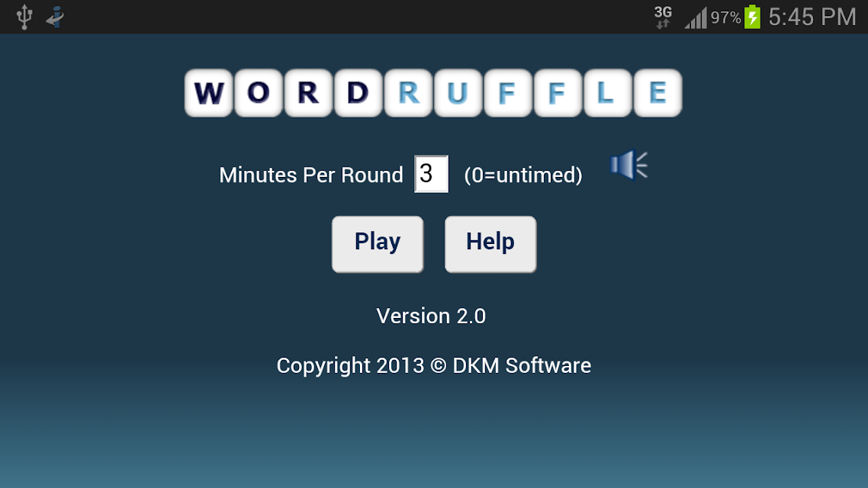Tap the U letter tile
Image resolution: width=868 pixels, height=488 pixels.
(458, 93)
